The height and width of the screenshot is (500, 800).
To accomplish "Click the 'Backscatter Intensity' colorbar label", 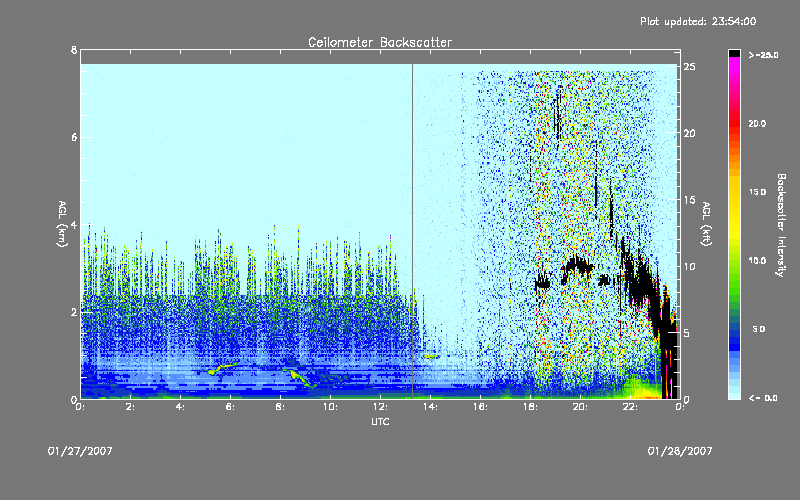I will coord(781,225).
